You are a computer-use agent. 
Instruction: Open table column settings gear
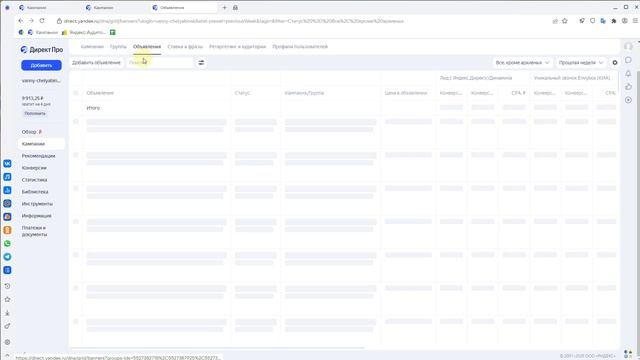pos(615,63)
